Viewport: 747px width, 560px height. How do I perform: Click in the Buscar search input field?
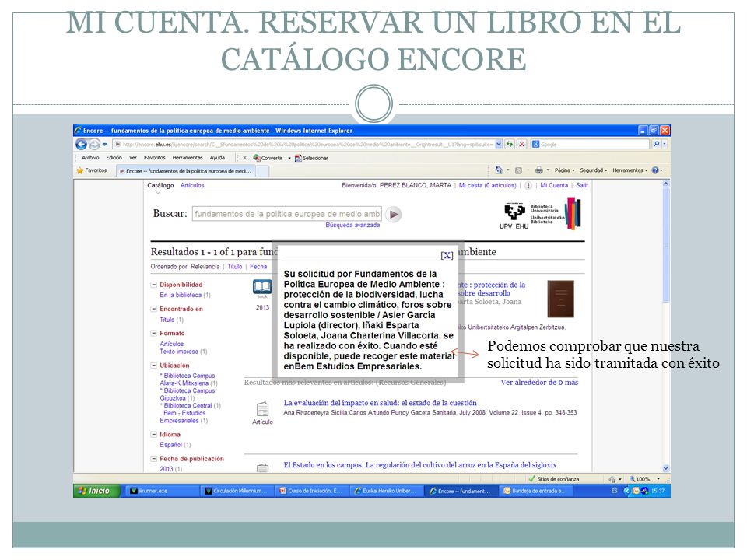pos(287,215)
